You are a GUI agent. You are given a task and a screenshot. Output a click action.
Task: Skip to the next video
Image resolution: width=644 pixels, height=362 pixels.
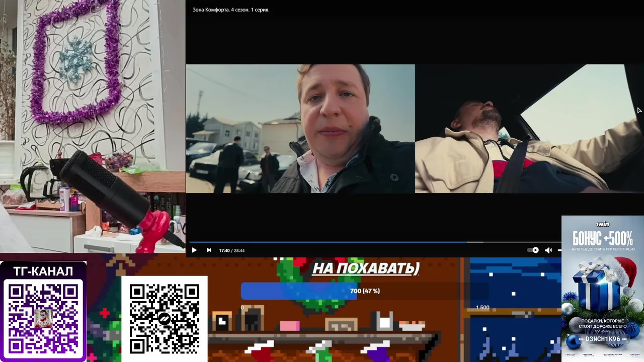pyautogui.click(x=209, y=250)
